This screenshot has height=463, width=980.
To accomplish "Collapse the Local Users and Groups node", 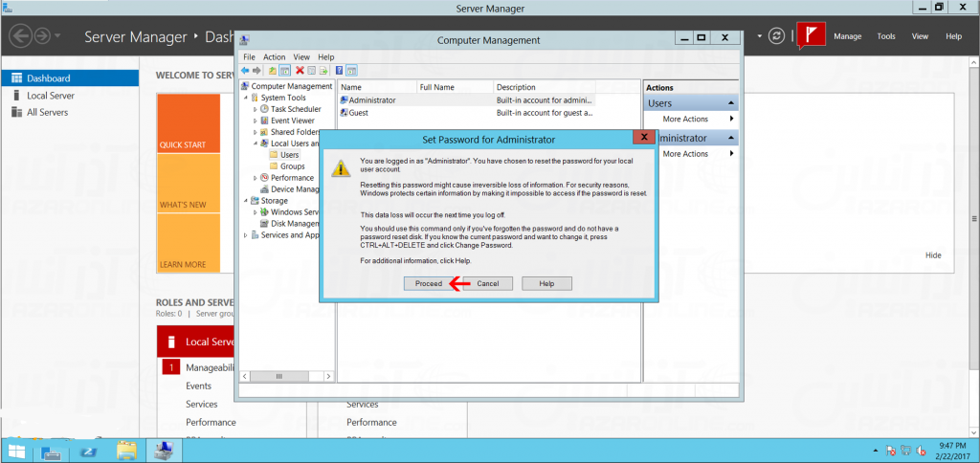I will 255,143.
